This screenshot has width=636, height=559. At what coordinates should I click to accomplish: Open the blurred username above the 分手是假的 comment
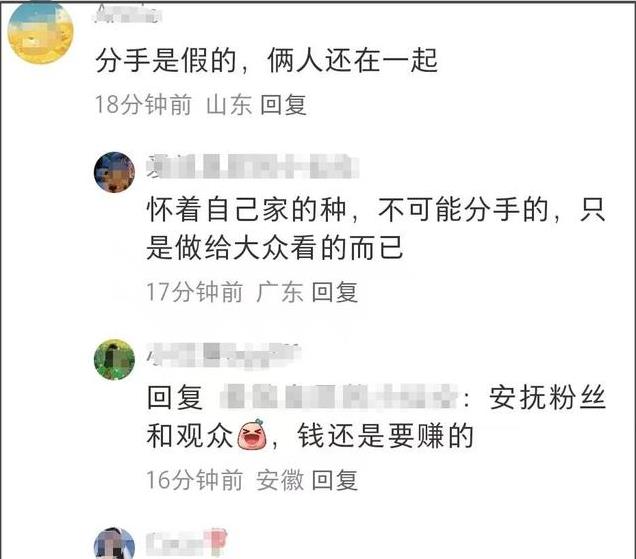pos(128,14)
